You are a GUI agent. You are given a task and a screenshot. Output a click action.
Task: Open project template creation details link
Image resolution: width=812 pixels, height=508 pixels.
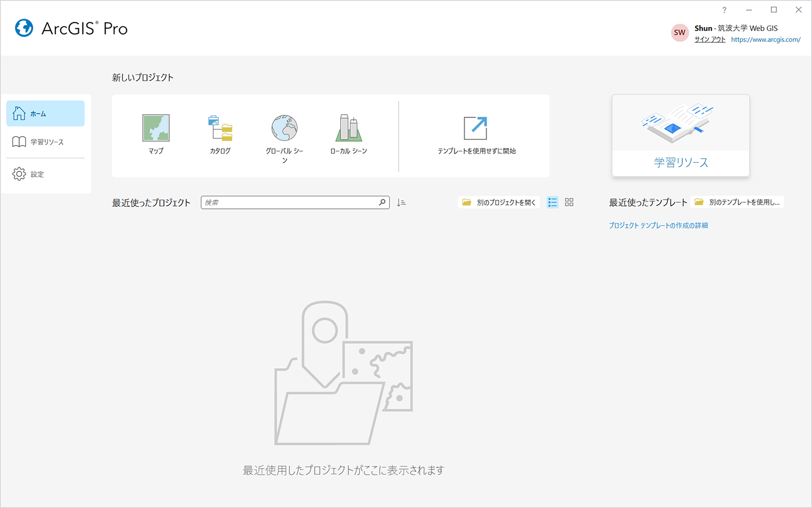pos(658,225)
